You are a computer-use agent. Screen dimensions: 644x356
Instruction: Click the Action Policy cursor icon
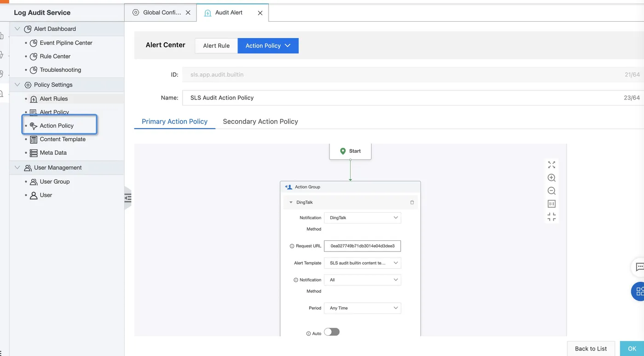tap(34, 126)
